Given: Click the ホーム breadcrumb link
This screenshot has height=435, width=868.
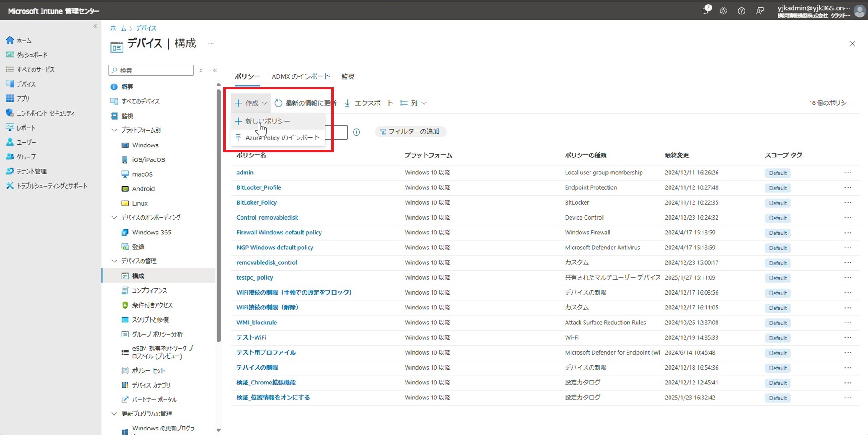Looking at the screenshot, I should pos(118,28).
